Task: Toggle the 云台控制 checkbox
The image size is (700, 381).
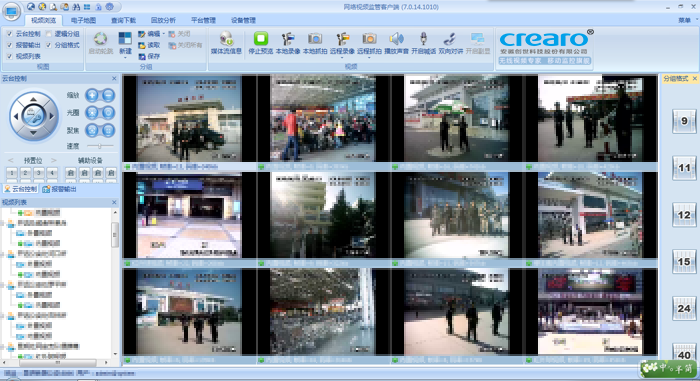Action: 9,34
